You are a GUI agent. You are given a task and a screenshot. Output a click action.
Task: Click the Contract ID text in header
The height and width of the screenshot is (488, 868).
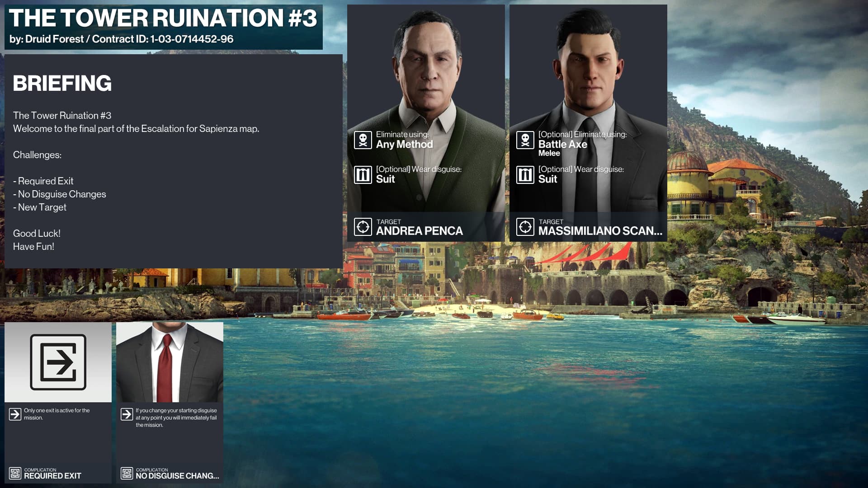point(163,39)
